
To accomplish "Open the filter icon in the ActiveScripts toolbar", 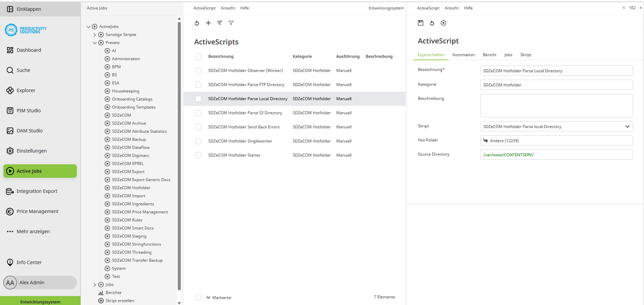I will coord(231,23).
